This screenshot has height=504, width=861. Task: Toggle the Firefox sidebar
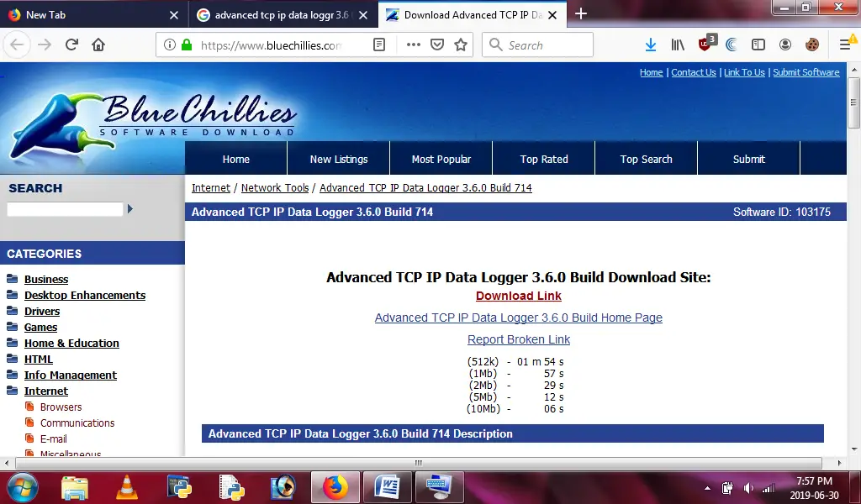pyautogui.click(x=758, y=45)
